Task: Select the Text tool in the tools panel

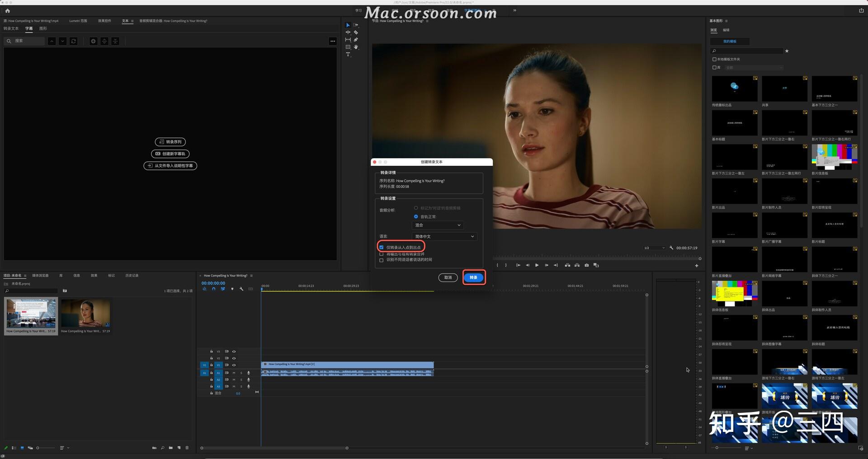Action: tap(348, 54)
